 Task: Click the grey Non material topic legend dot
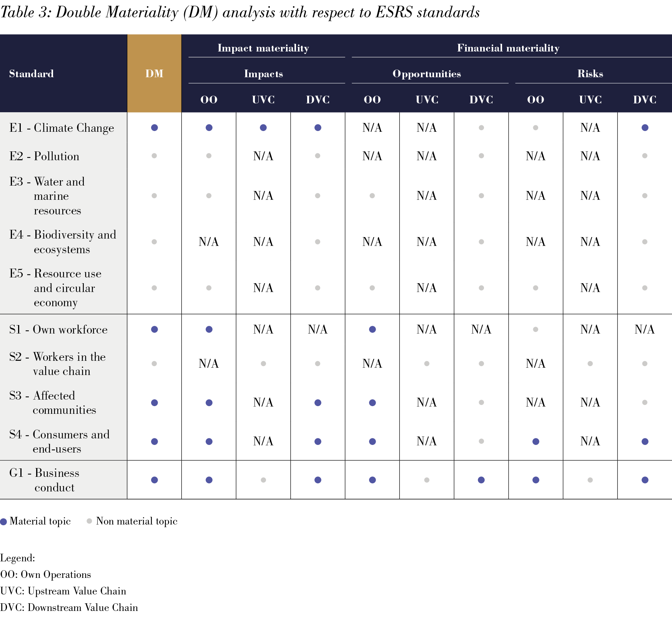tap(89, 521)
